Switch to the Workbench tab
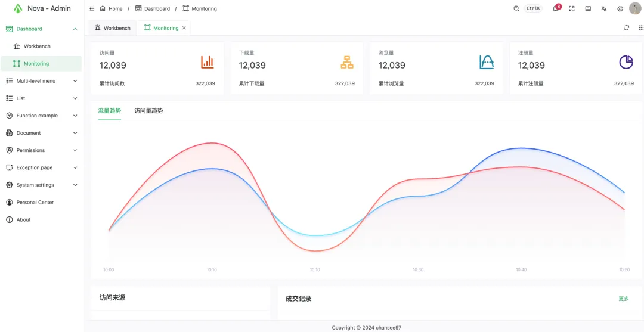This screenshot has height=332, width=644. (x=113, y=28)
